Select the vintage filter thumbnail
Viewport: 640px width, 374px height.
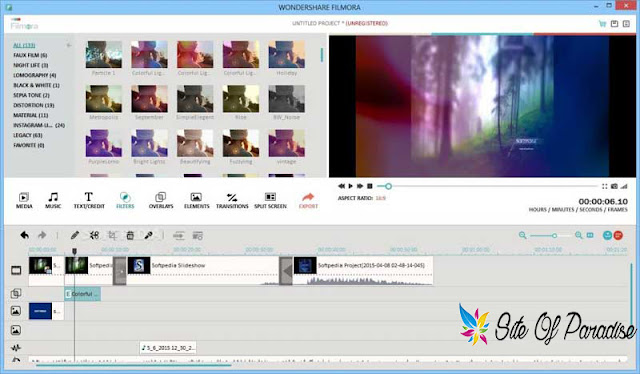click(287, 143)
